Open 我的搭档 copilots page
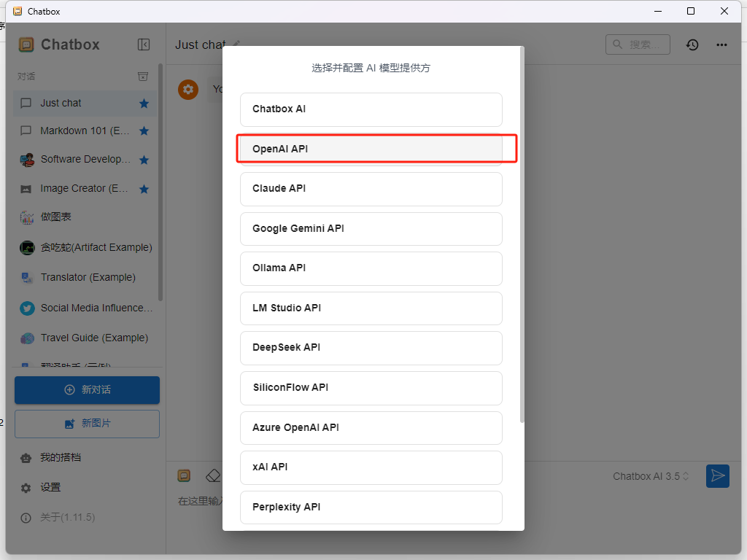747x560 pixels. point(61,458)
